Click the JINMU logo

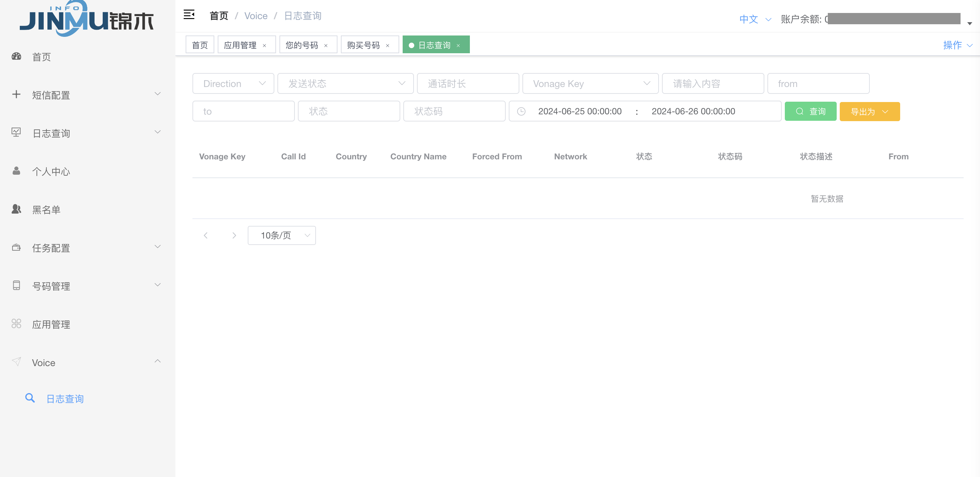pos(87,19)
